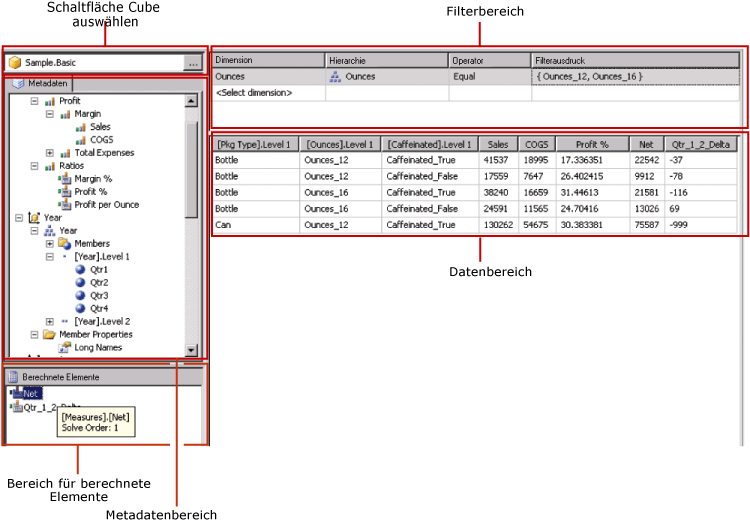750x522 pixels.
Task: Click the Ratios measure icon
Action: pyautogui.click(x=50, y=166)
